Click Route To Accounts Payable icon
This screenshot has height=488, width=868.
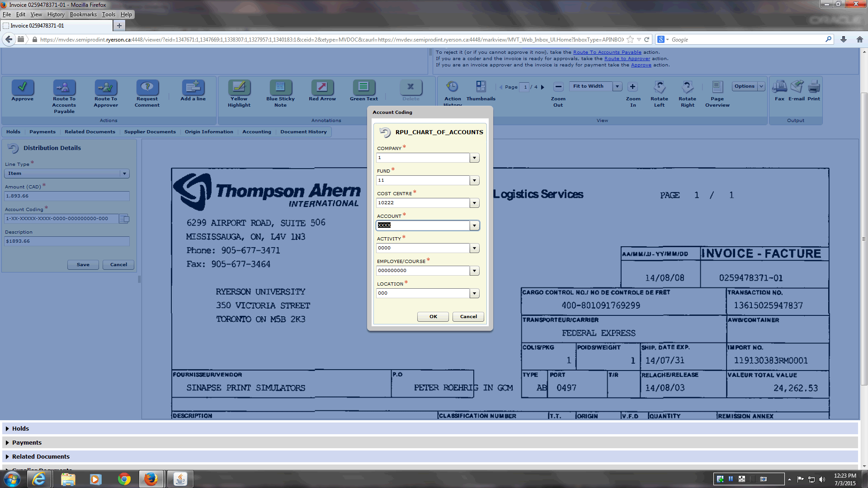(64, 87)
